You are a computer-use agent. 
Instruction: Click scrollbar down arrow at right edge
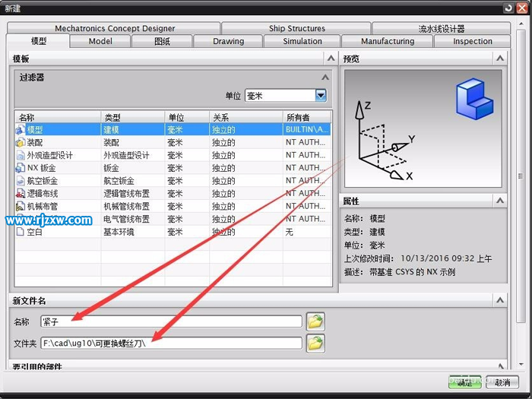pyautogui.click(x=521, y=365)
